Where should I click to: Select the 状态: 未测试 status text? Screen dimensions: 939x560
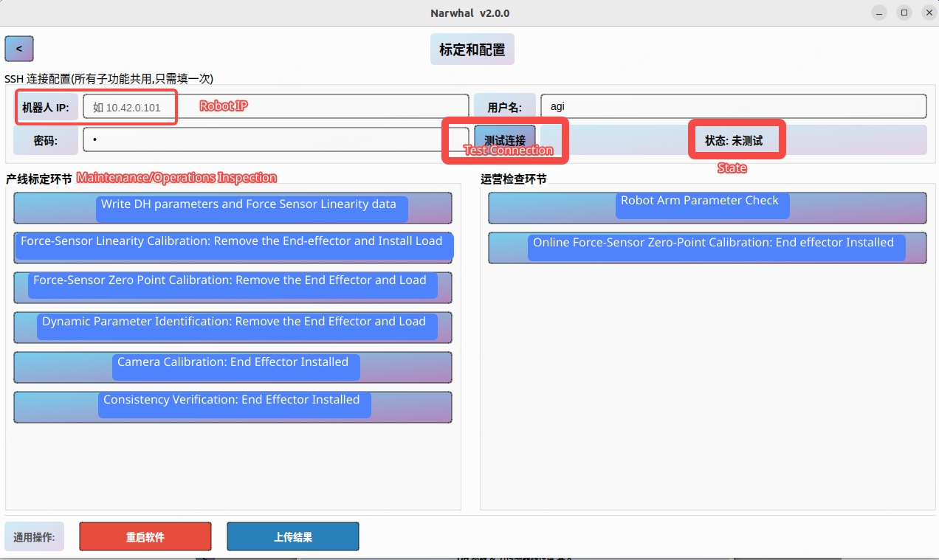click(734, 140)
